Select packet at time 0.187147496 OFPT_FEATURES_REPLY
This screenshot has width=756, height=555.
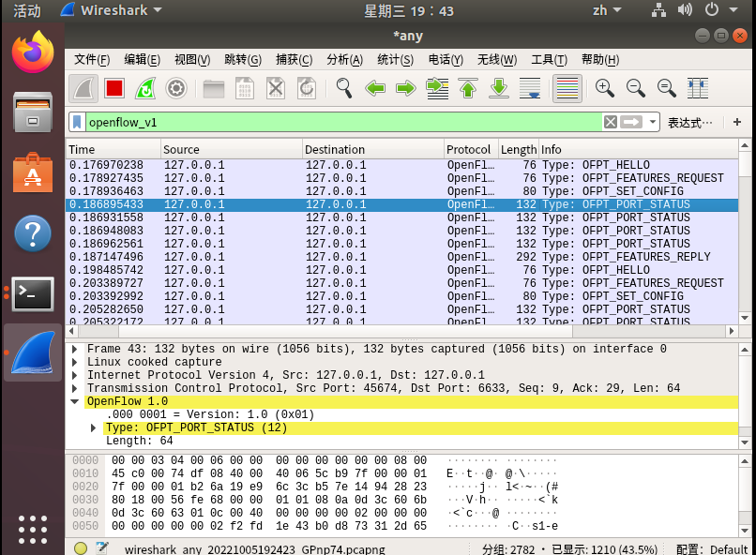(401, 257)
